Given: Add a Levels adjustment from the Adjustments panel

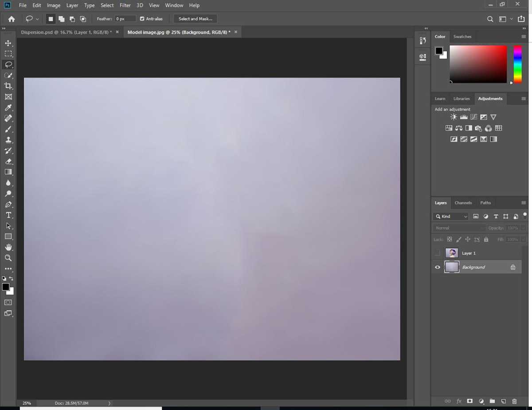Looking at the screenshot, I should coord(464,117).
